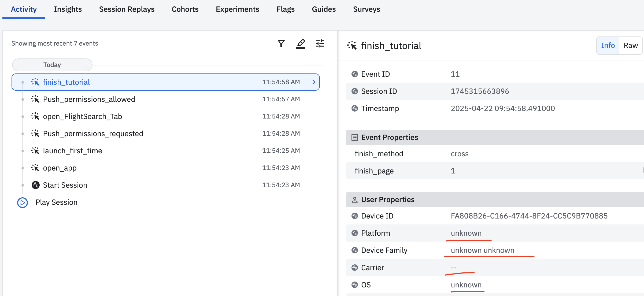Select the launch_first_time event row

[x=72, y=151]
